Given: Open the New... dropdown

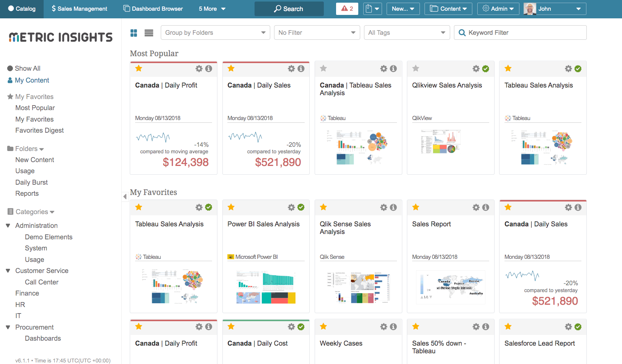Looking at the screenshot, I should tap(403, 8).
